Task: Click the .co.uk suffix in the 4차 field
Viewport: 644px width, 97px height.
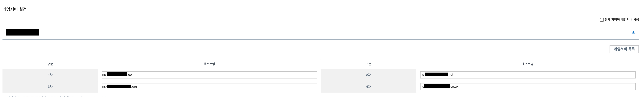Action: tap(454, 87)
